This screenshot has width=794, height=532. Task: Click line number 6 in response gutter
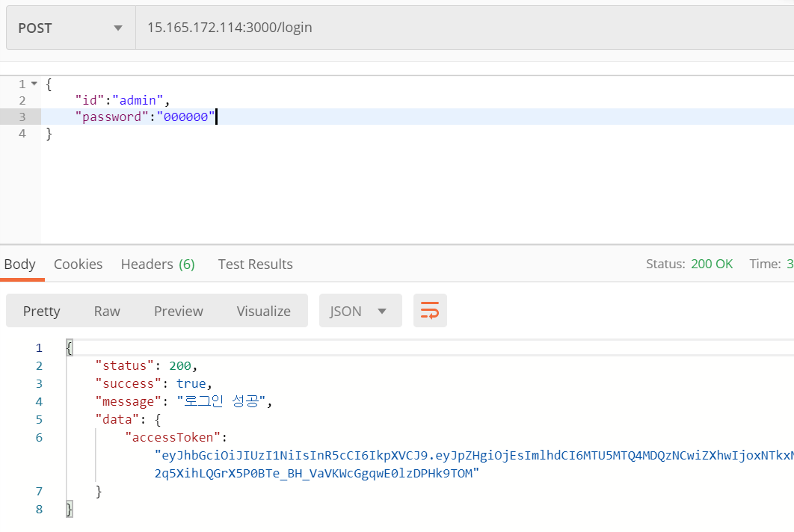[x=39, y=437]
